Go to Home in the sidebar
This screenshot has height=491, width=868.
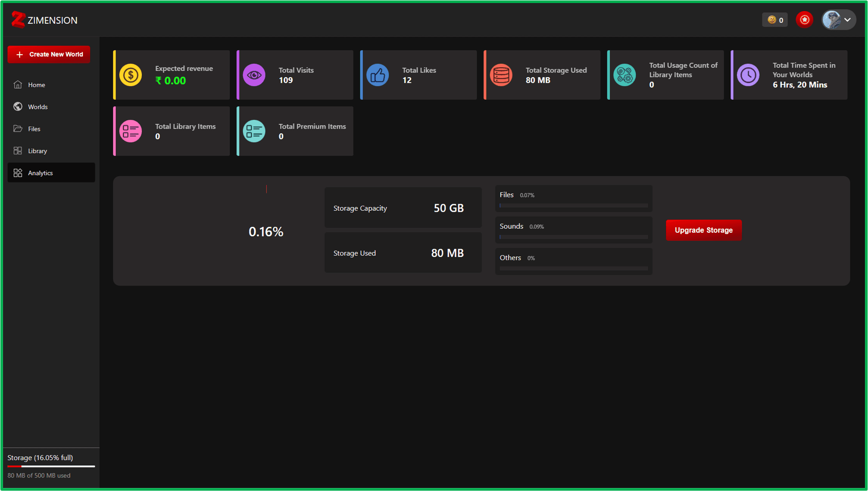(51, 85)
